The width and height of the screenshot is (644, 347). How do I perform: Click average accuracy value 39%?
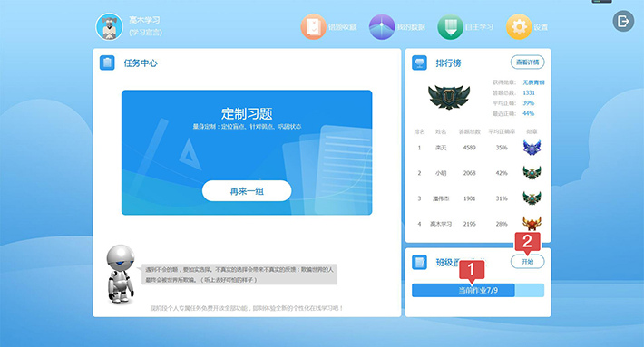tap(529, 103)
